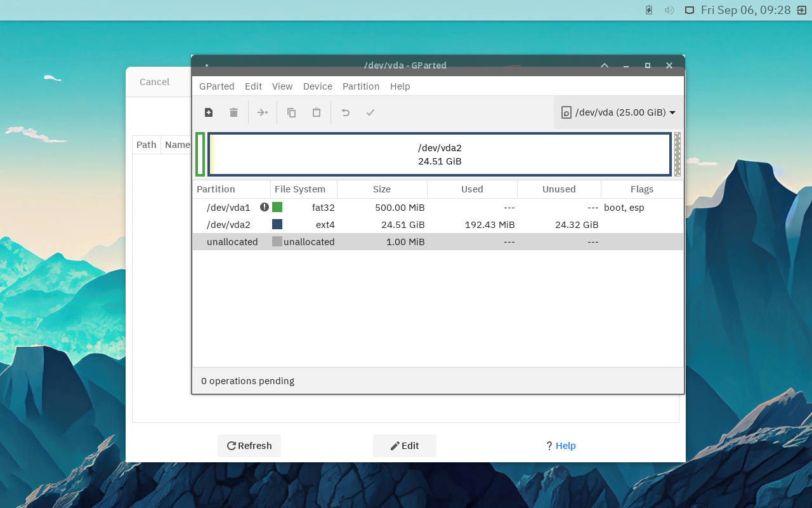This screenshot has height=508, width=812.
Task: Create a new partition with the toolbar icon
Action: point(209,112)
